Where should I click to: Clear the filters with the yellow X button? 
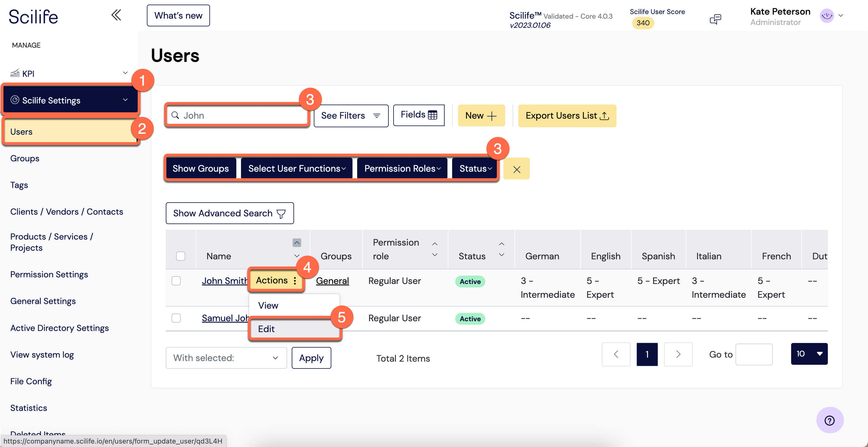516,169
